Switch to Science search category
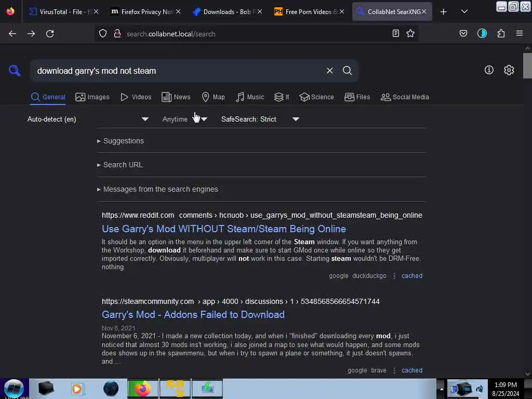This screenshot has height=399, width=532. (316, 97)
